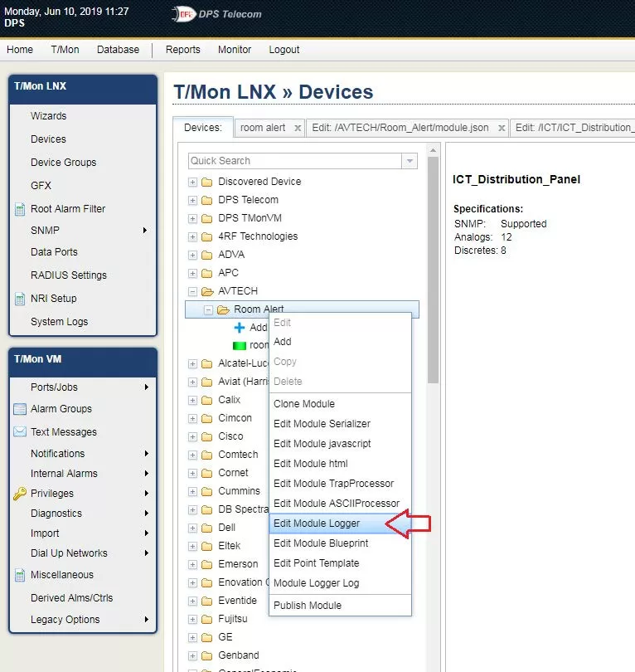Click the Miscellaneous sidebar icon
Viewport: 635px width, 672px height.
coord(20,575)
